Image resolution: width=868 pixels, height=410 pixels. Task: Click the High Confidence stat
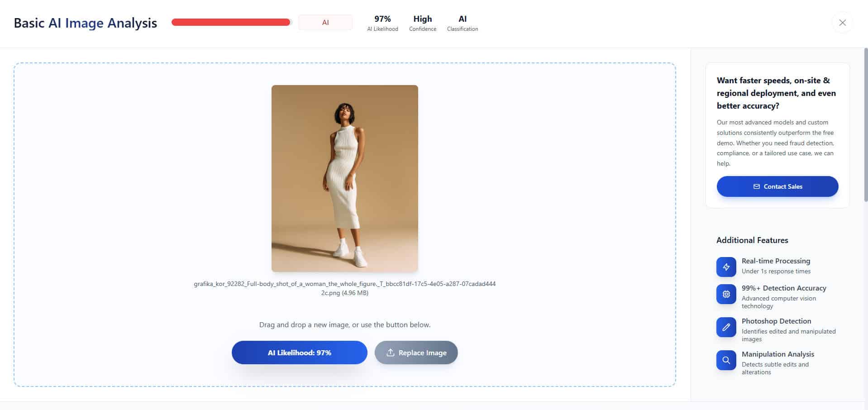(x=422, y=23)
